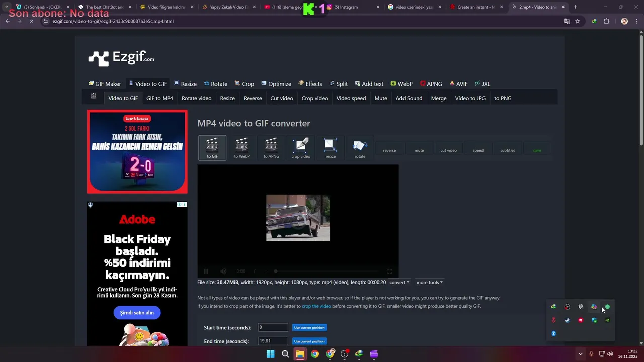Select the 'to APNG' clapperboard tool
Image resolution: width=644 pixels, height=362 pixels.
pos(271,148)
